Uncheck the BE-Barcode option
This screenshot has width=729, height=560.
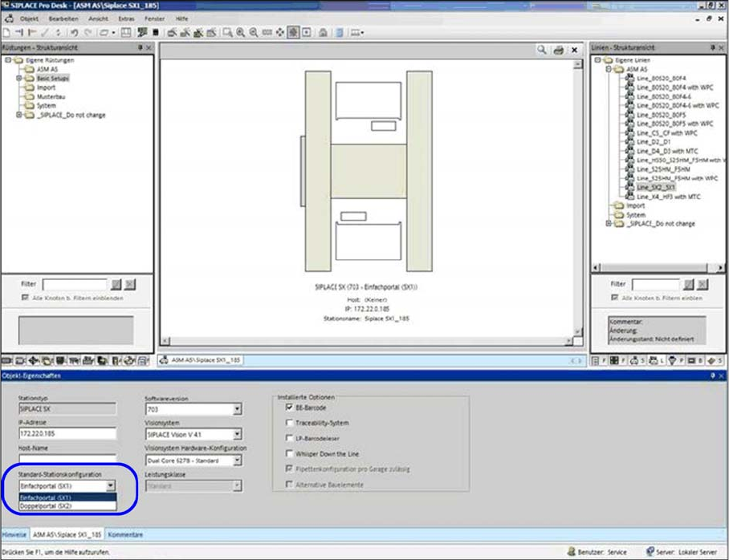(x=289, y=408)
